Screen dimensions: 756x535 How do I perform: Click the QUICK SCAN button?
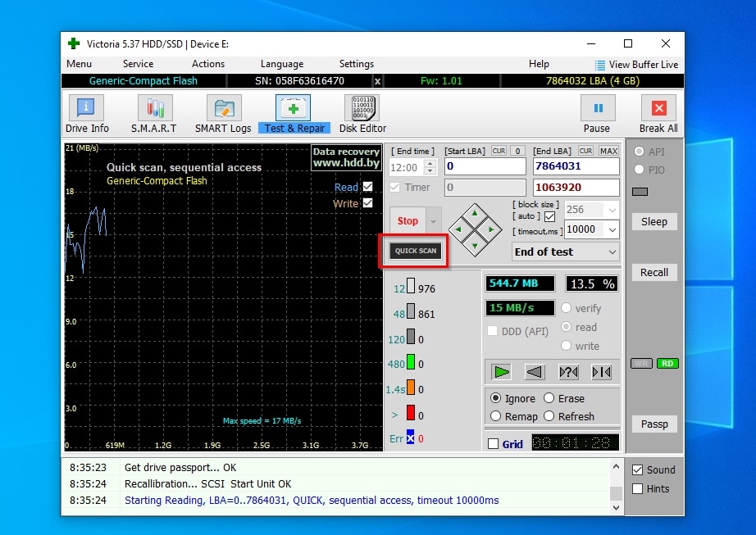416,251
